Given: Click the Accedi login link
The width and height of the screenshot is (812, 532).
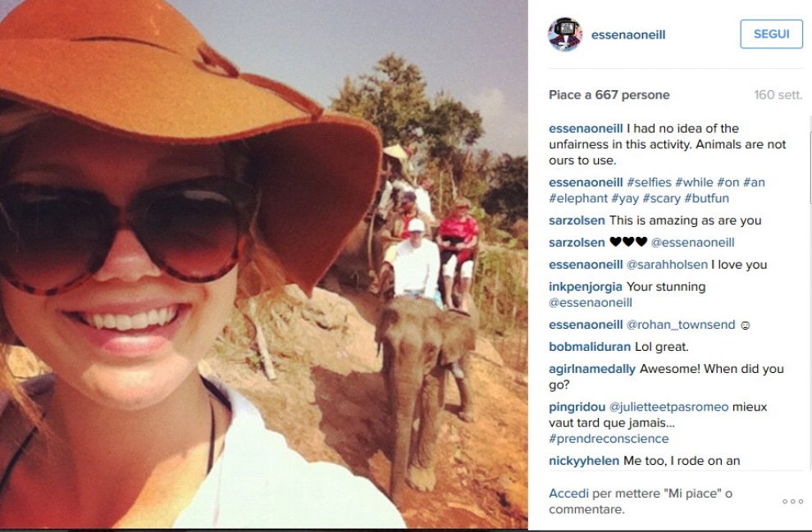Looking at the screenshot, I should point(568,493).
